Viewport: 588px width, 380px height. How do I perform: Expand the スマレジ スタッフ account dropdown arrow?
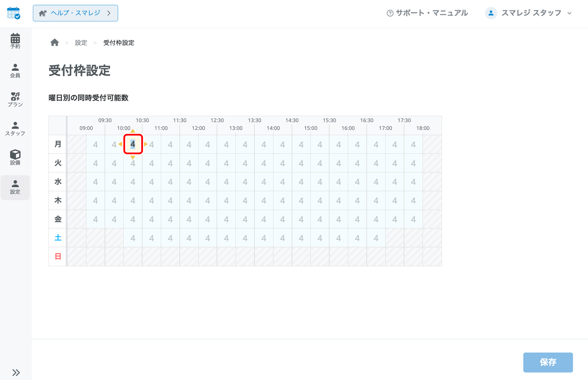pos(570,13)
